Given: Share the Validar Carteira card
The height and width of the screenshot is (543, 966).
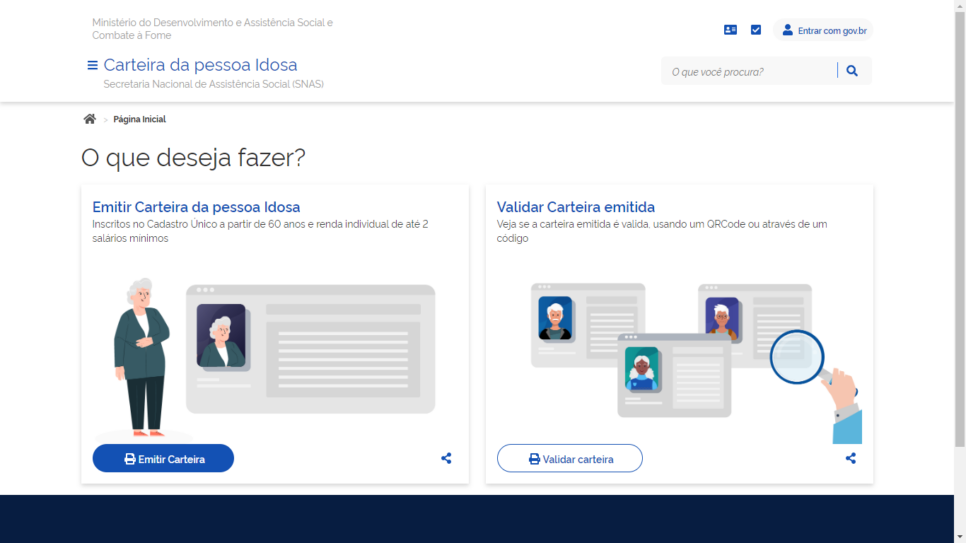Looking at the screenshot, I should click(850, 458).
